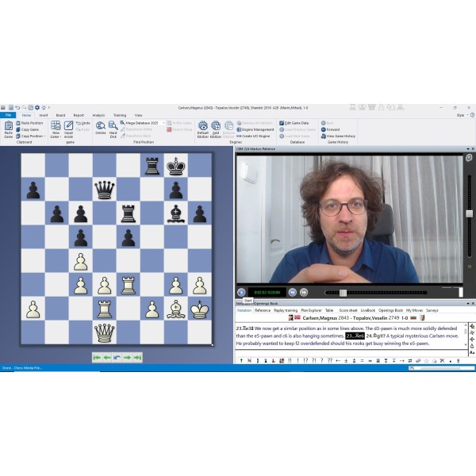
Task: Open the Surveys tab
Action: [432, 310]
